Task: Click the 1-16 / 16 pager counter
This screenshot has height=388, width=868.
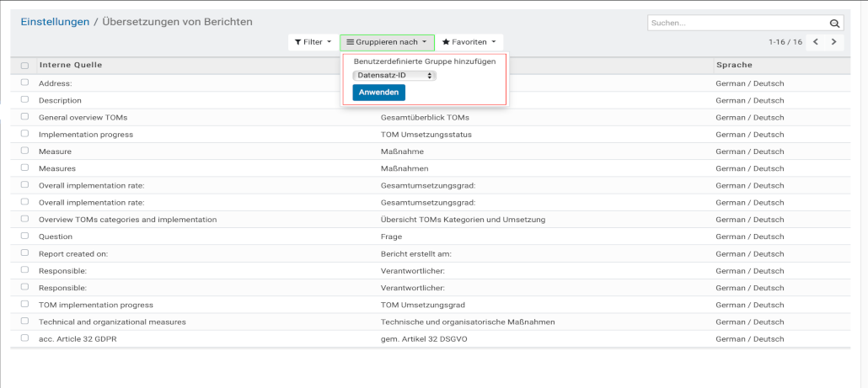Action: 785,42
